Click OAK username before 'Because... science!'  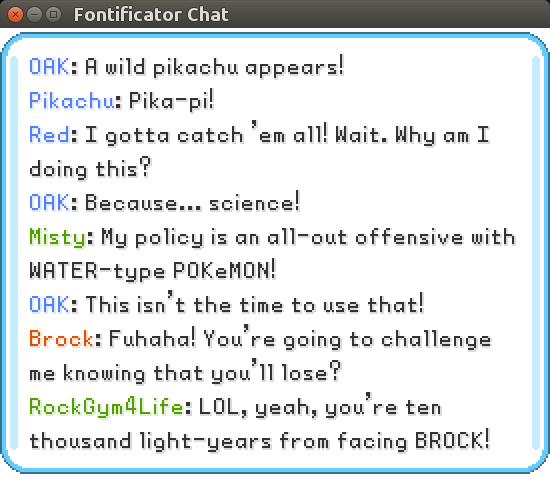pos(49,203)
